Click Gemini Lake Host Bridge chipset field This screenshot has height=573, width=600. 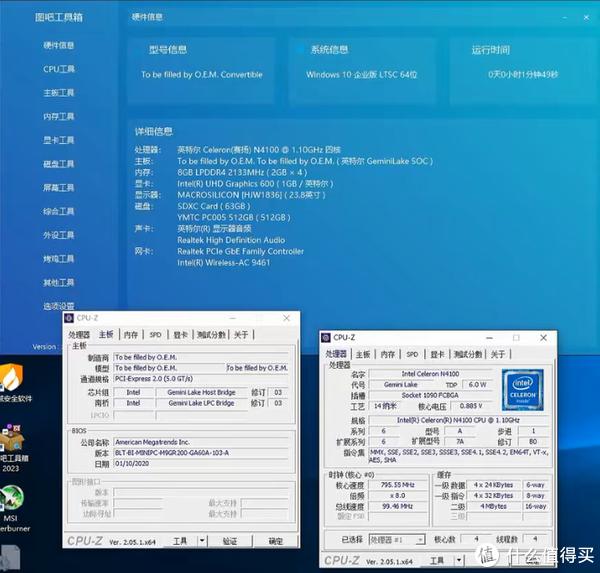[201, 392]
